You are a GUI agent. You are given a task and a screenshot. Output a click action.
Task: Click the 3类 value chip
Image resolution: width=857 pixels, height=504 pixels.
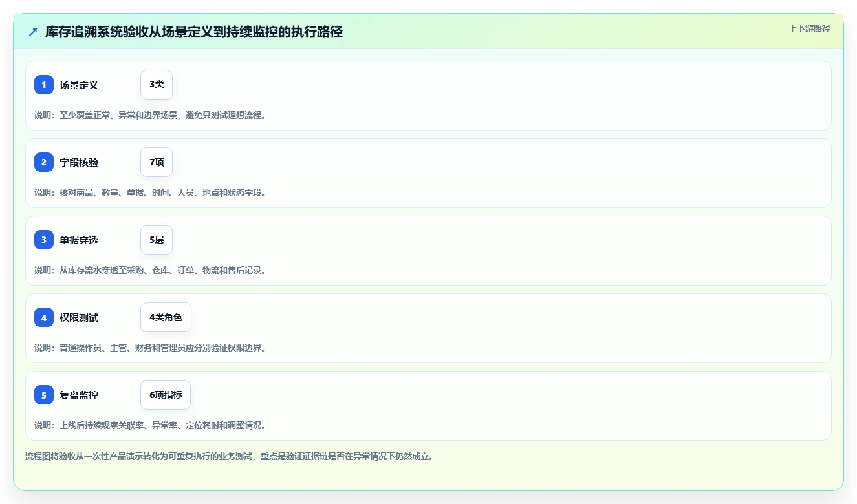click(x=157, y=85)
